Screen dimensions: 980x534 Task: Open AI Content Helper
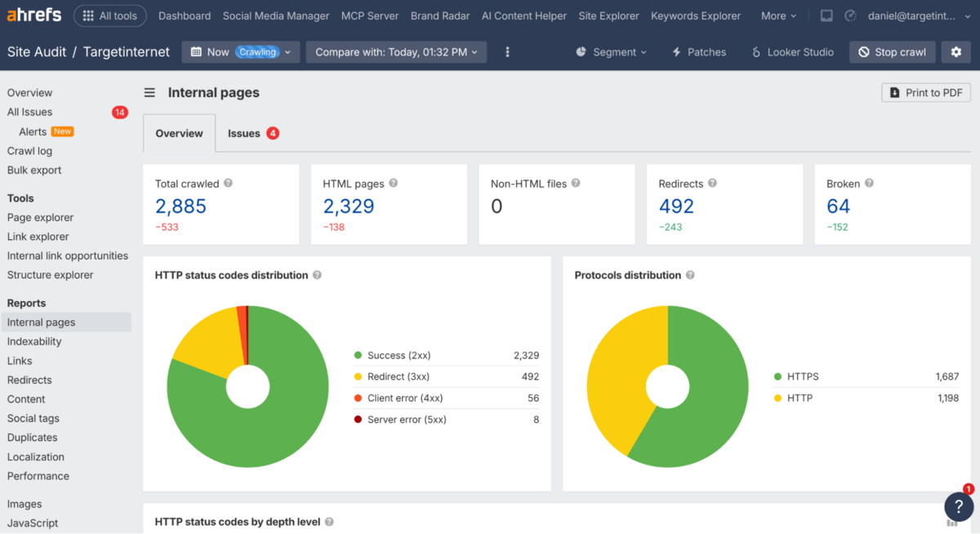tap(524, 16)
